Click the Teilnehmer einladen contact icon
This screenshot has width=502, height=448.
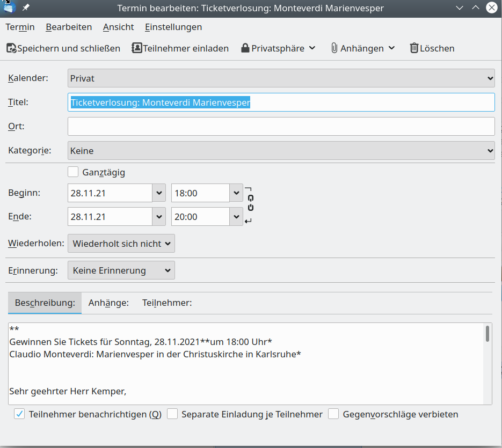pos(137,48)
